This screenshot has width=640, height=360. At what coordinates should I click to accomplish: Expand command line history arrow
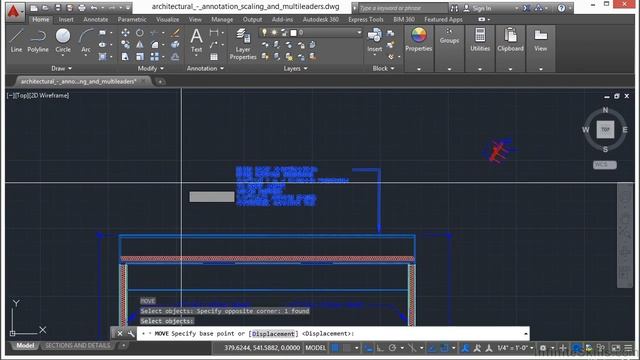[525, 333]
